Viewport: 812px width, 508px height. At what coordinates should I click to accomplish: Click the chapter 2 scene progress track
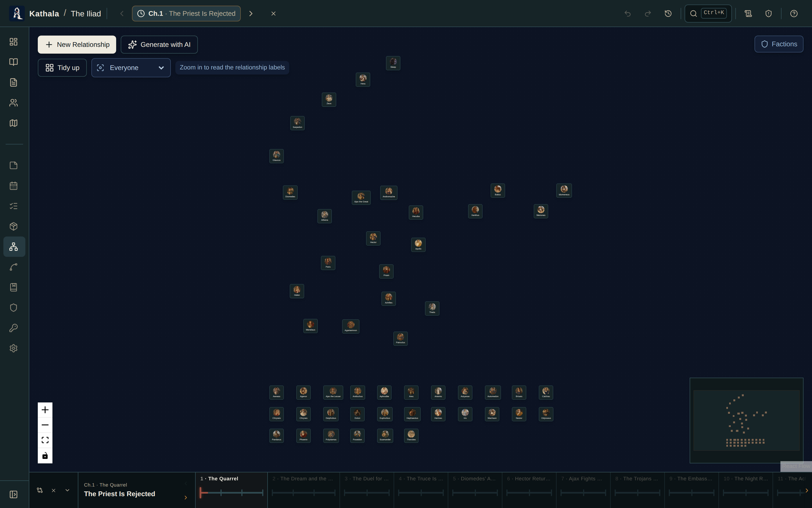click(303, 492)
